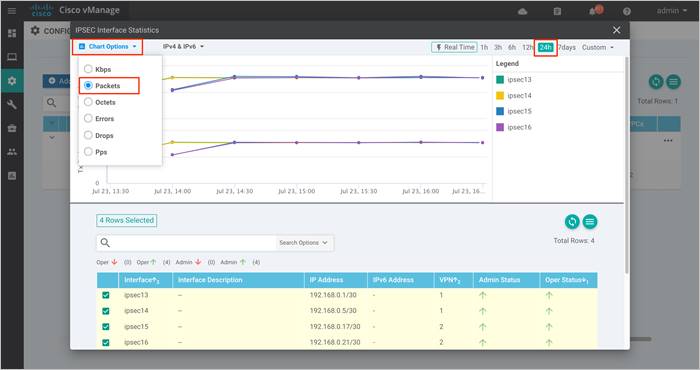700x370 pixels.
Task: Open the Configuration gear icon in sidebar
Action: 12,81
